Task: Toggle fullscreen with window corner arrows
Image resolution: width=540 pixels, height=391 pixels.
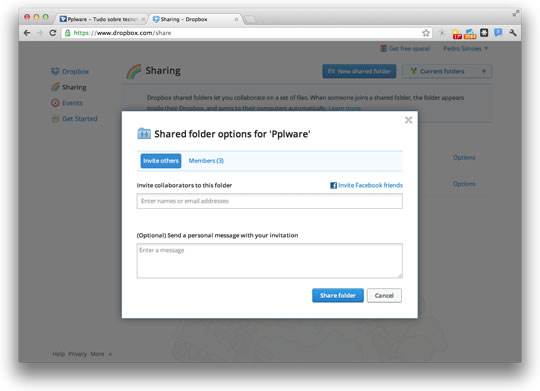Action: [x=516, y=13]
